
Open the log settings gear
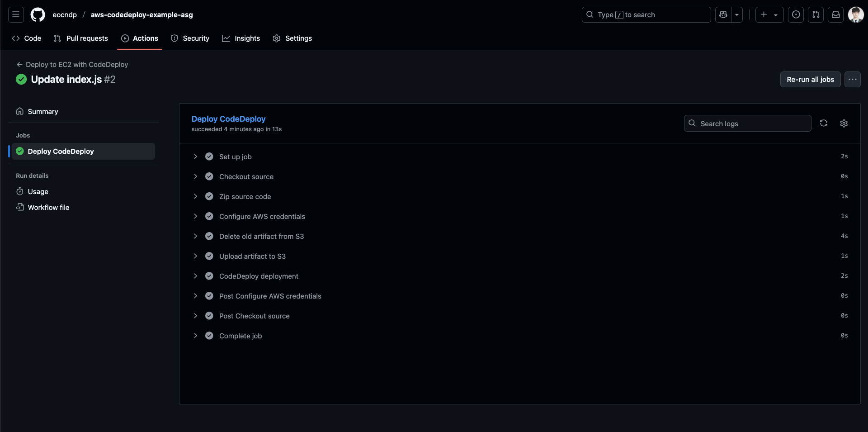pos(844,123)
